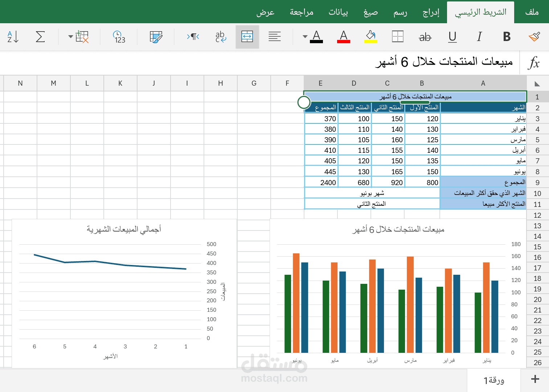Open the مراجعة review tab
The image size is (549, 392).
[x=302, y=12]
